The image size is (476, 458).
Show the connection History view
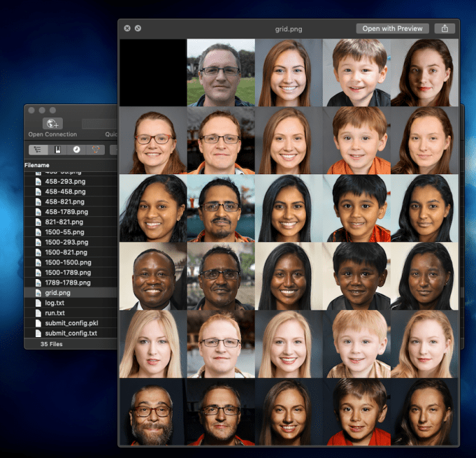point(76,149)
